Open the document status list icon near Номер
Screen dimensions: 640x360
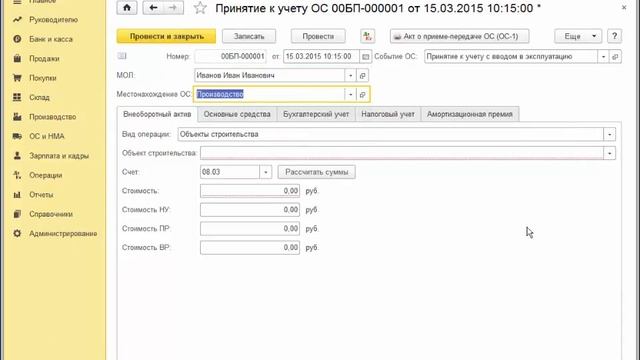122,56
